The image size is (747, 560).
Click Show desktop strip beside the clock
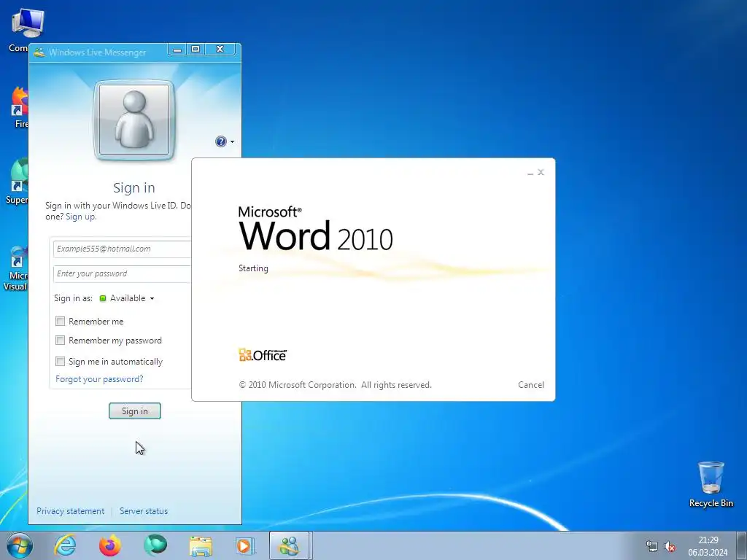click(742, 546)
